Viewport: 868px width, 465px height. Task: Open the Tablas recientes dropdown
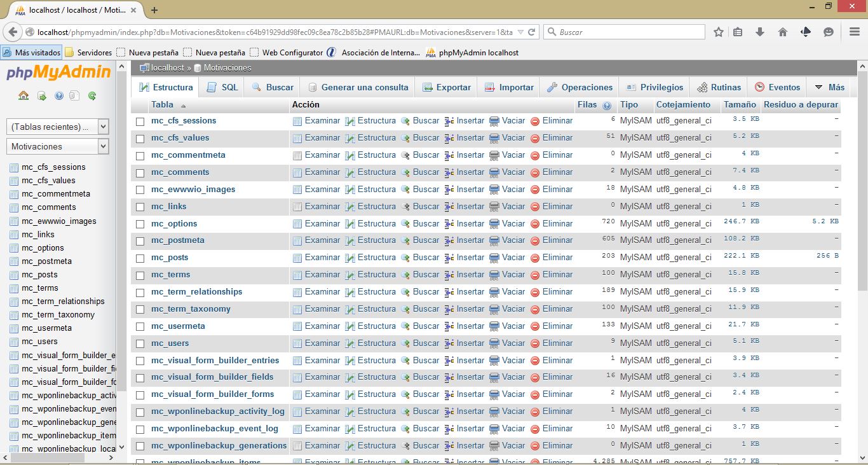click(x=57, y=126)
